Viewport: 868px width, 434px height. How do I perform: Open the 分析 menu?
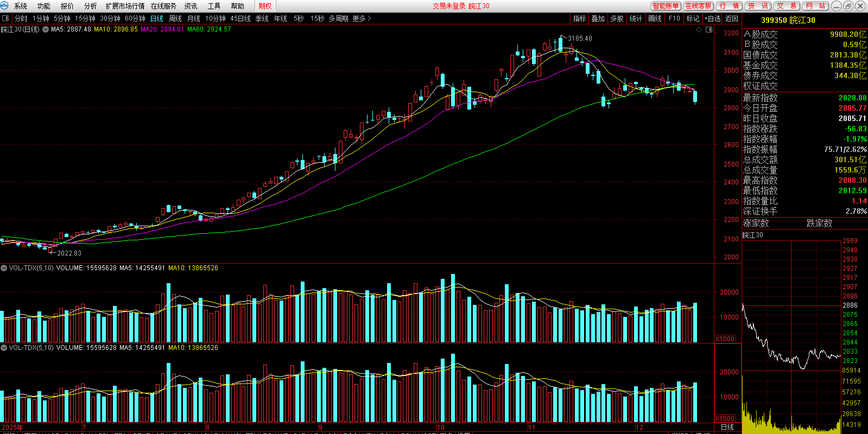pyautogui.click(x=90, y=6)
